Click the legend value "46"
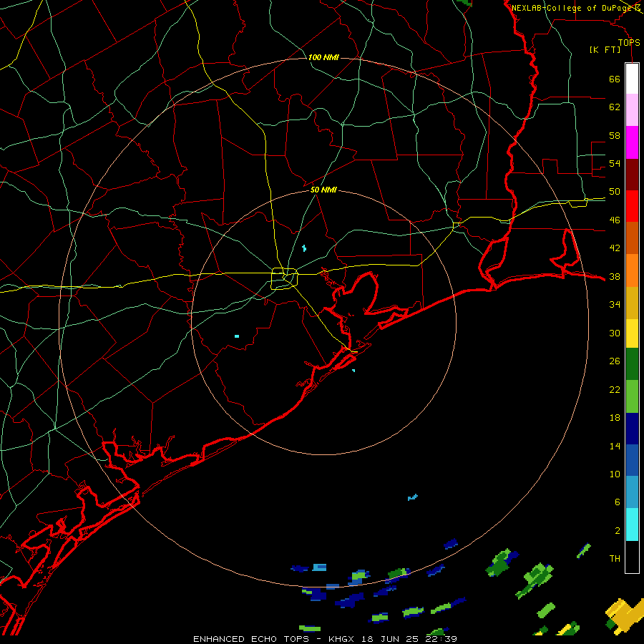Screen dimensions: 644x644 (x=615, y=220)
